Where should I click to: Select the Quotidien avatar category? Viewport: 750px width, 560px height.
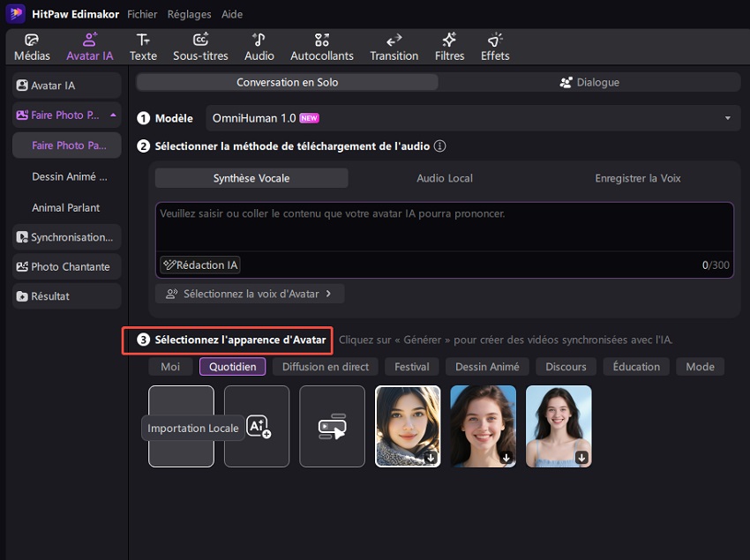(232, 366)
